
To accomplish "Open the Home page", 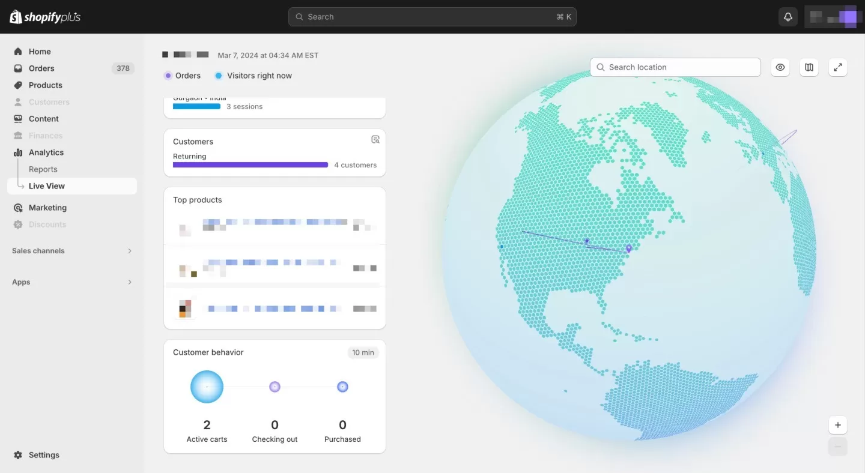I will 40,52.
